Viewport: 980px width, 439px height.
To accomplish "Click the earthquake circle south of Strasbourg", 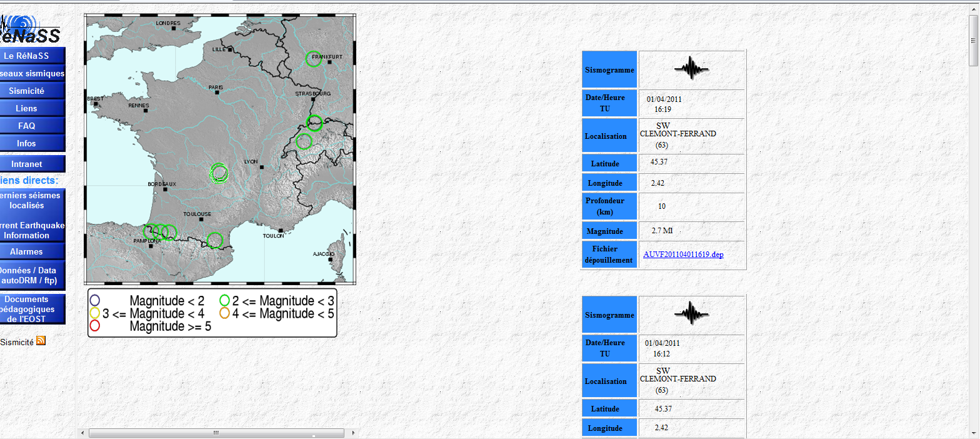I will pyautogui.click(x=314, y=123).
